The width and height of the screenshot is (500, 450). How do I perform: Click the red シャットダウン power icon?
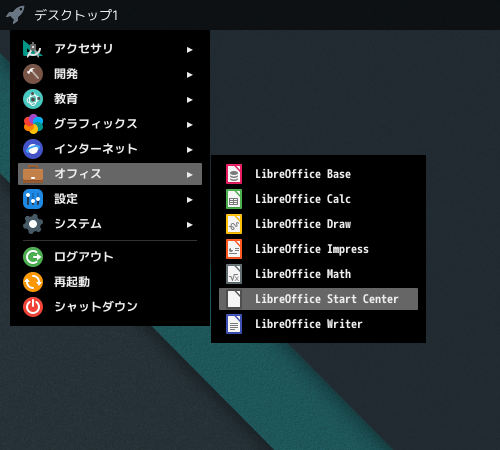pyautogui.click(x=33, y=307)
